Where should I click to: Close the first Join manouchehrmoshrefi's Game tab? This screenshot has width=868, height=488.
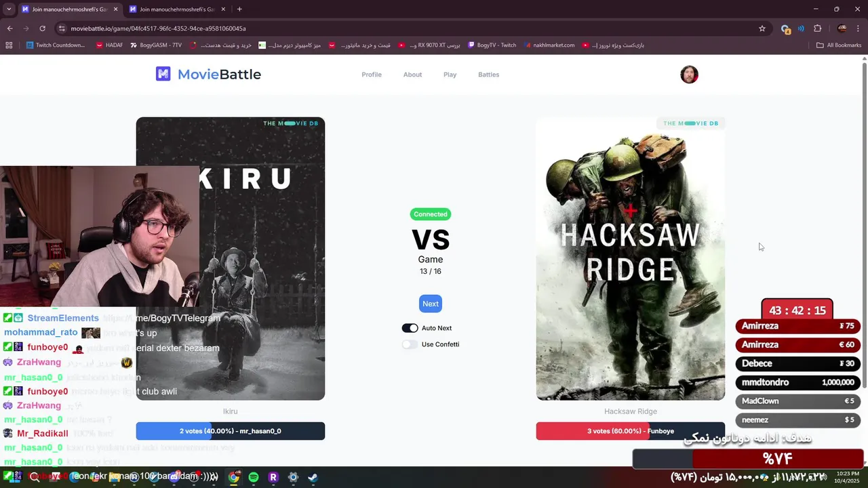pyautogui.click(x=115, y=9)
